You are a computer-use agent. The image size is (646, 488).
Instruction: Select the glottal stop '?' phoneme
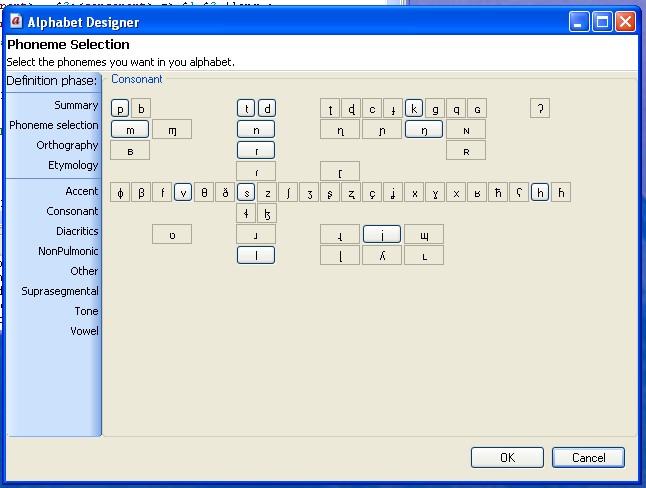coord(540,109)
